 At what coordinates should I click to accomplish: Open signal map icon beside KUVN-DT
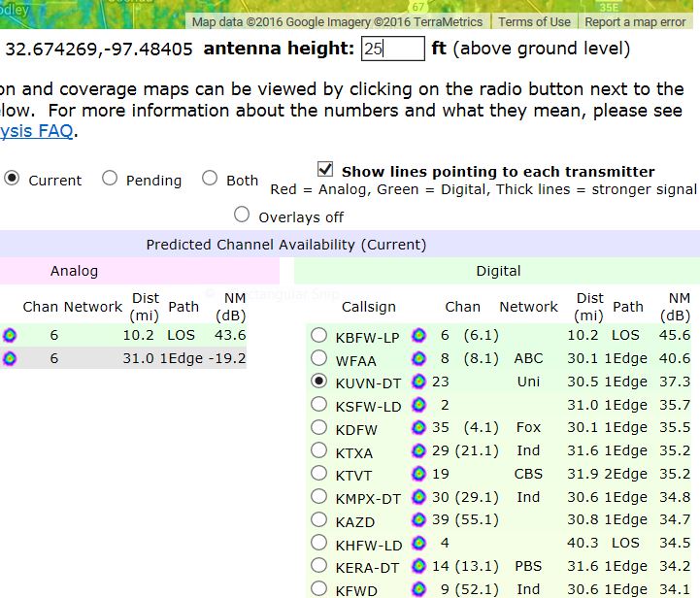[x=419, y=382]
